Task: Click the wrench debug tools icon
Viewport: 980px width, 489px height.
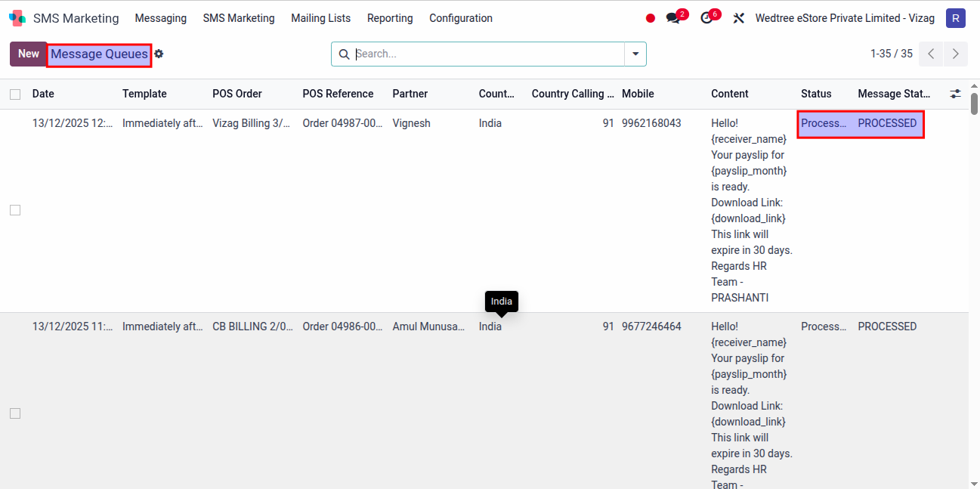Action: pyautogui.click(x=739, y=18)
